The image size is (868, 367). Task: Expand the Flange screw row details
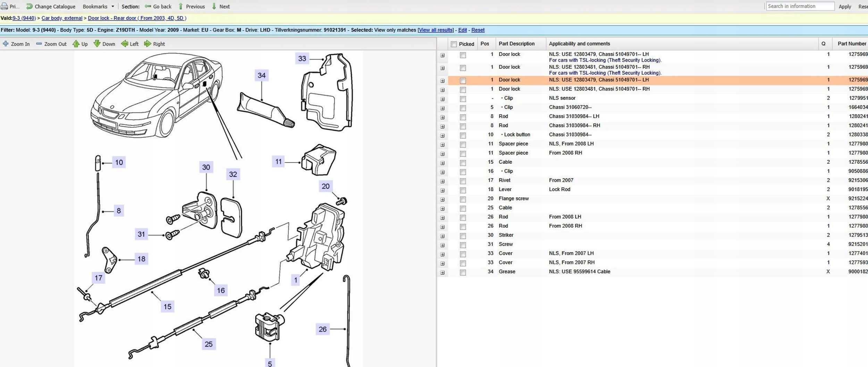click(442, 199)
